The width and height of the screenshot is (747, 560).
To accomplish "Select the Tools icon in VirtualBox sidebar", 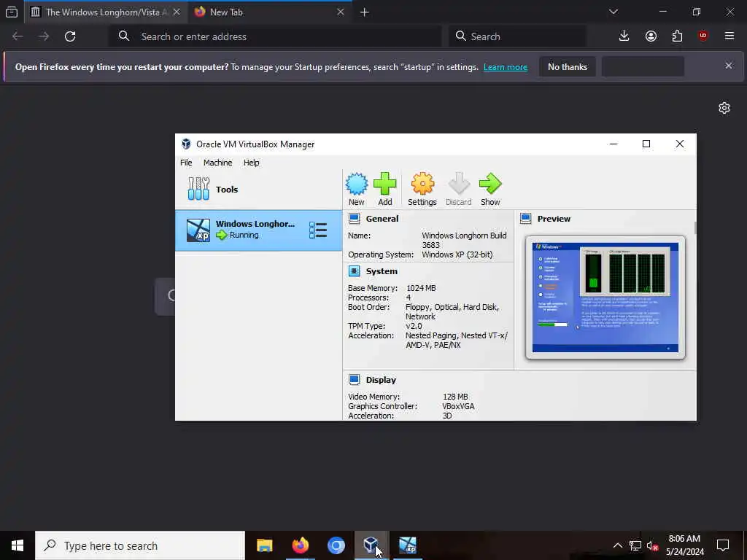I will [x=198, y=189].
